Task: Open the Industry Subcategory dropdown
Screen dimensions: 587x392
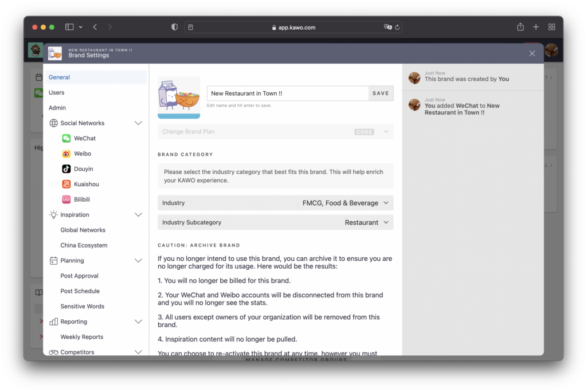Action: click(276, 222)
